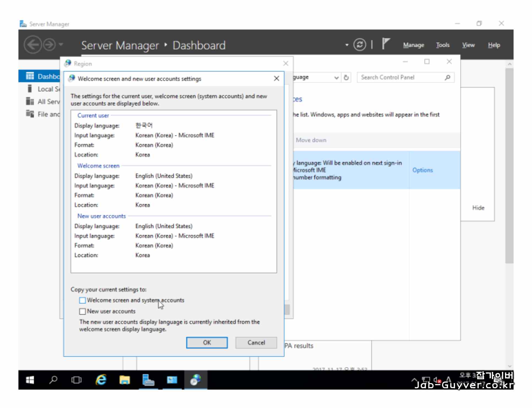Show hidden system tray icons
532x408 pixels.
coord(414,380)
